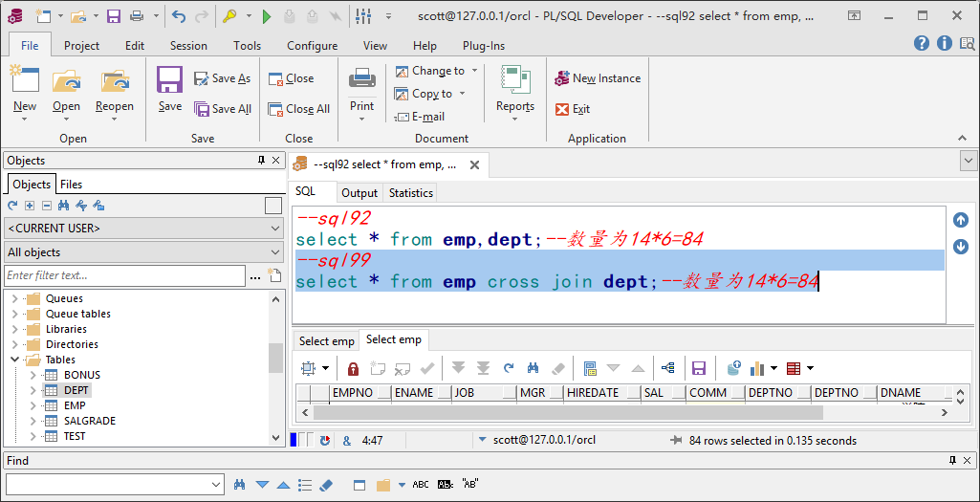Save the result set with purple floppy icon

pos(699,368)
